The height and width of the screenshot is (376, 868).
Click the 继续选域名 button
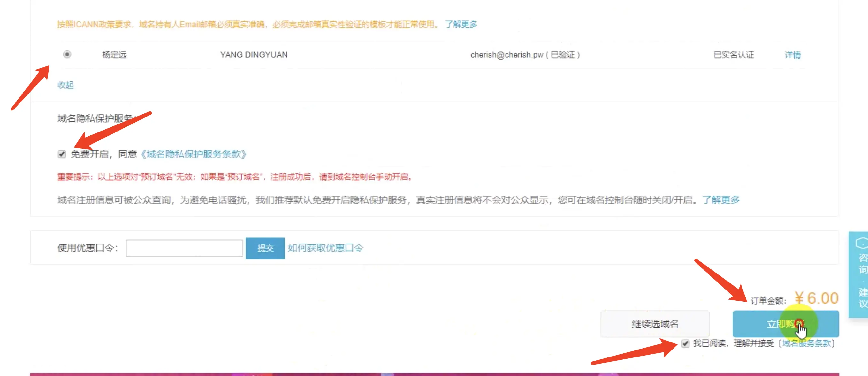point(655,324)
